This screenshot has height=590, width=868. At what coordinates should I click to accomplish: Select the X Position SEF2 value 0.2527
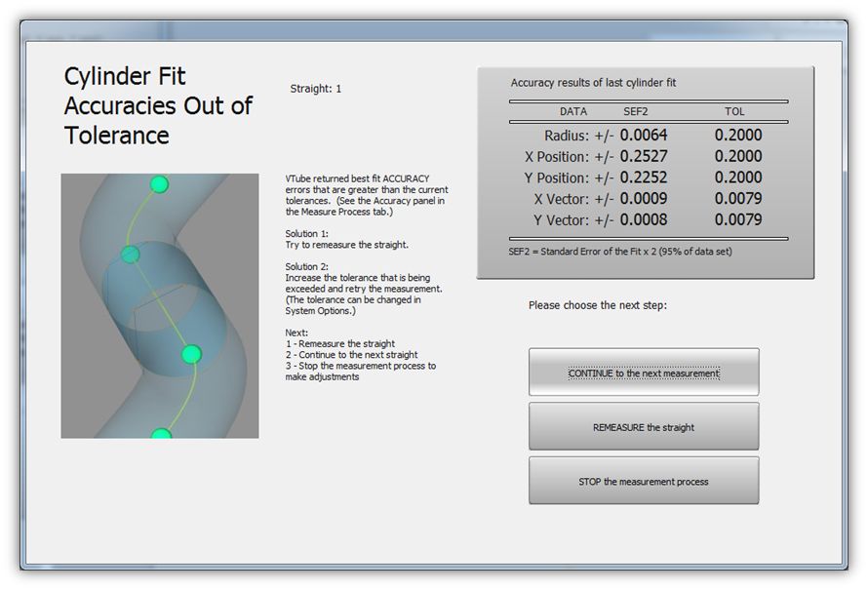click(x=644, y=157)
